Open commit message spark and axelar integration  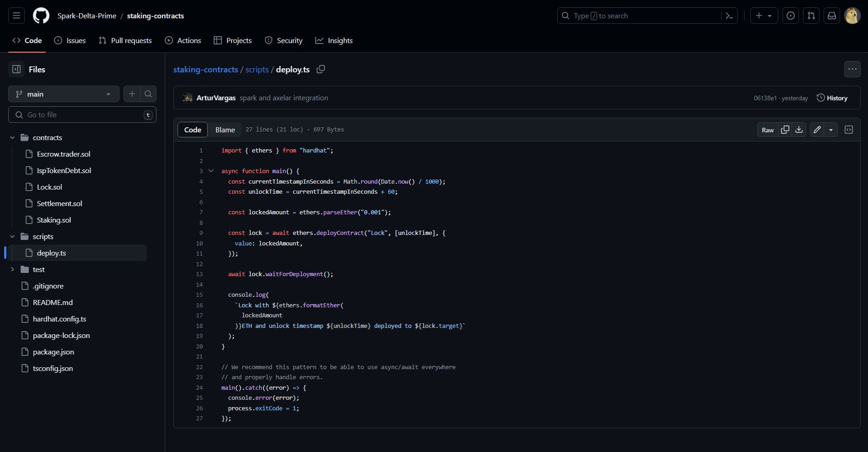click(284, 98)
